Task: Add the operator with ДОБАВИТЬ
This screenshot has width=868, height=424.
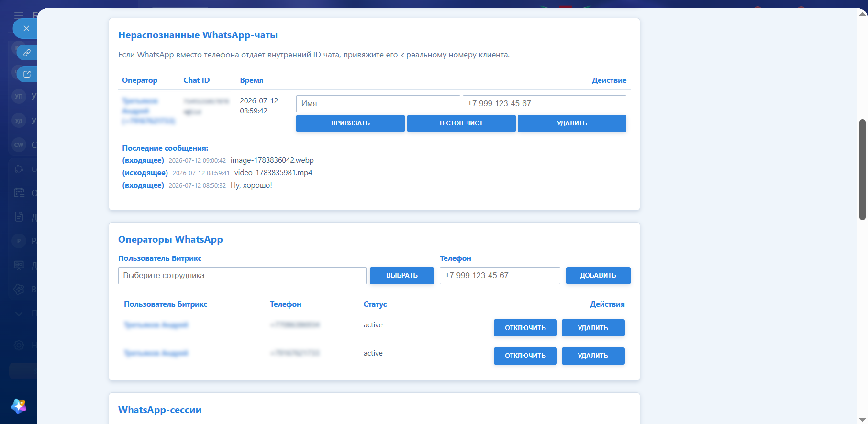Action: coord(598,276)
